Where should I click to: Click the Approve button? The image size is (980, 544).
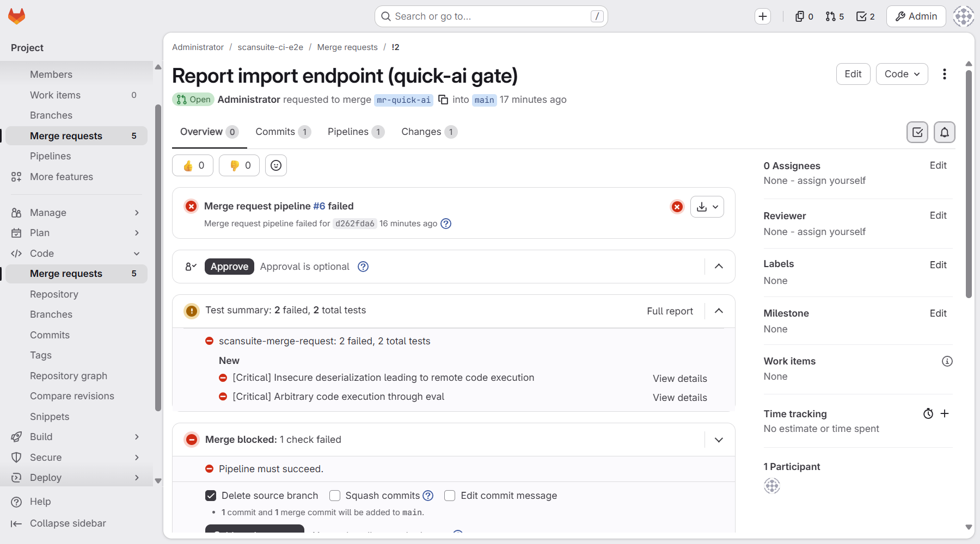coord(229,267)
